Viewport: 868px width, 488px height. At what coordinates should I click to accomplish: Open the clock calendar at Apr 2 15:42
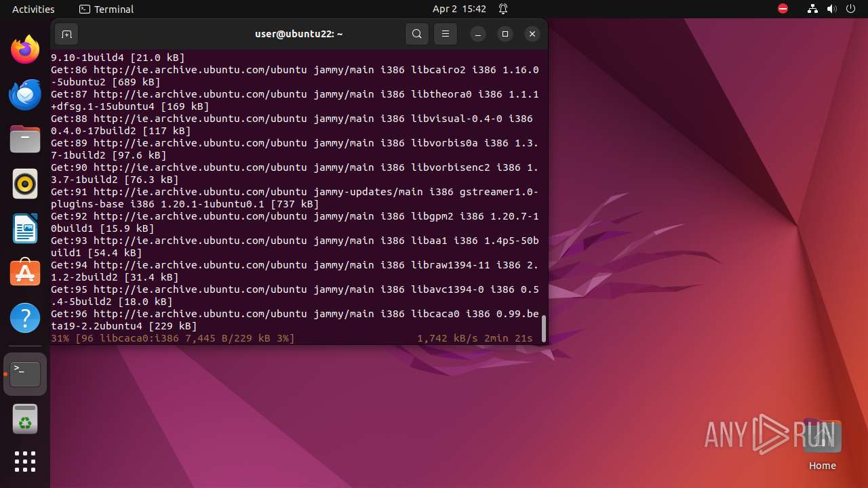459,9
